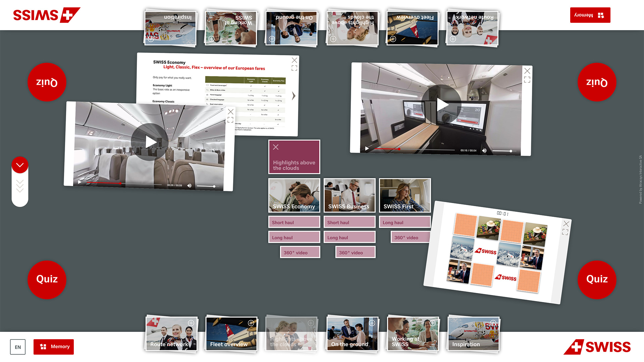Image resolution: width=644 pixels, height=362 pixels.
Task: Go to next page of fares document
Action: click(293, 96)
